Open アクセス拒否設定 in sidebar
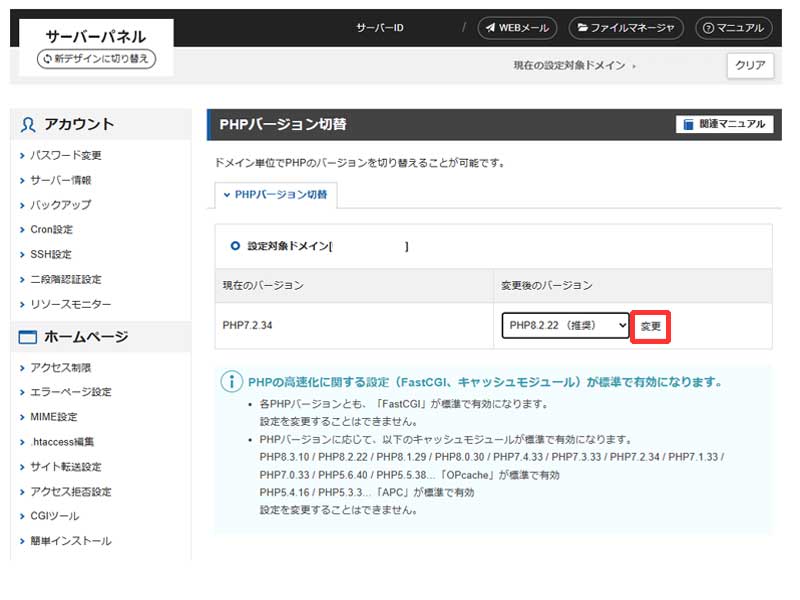The height and width of the screenshot is (600, 800). (x=70, y=491)
